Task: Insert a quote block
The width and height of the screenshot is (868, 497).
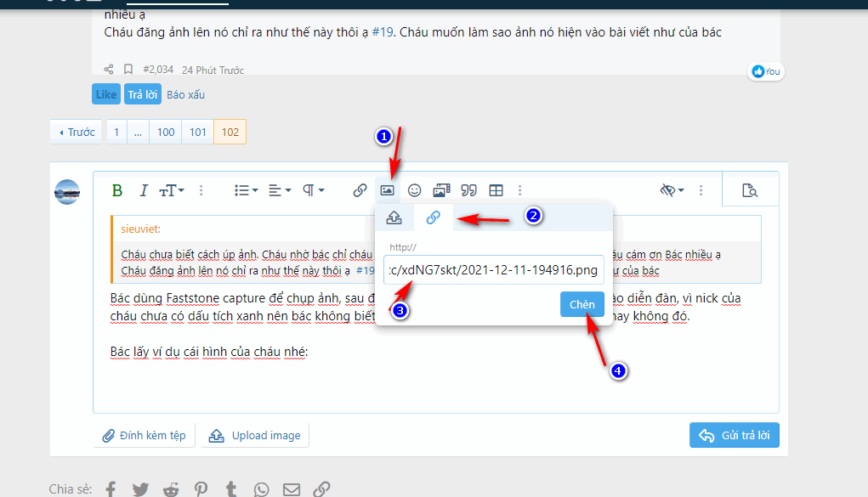Action: [469, 190]
